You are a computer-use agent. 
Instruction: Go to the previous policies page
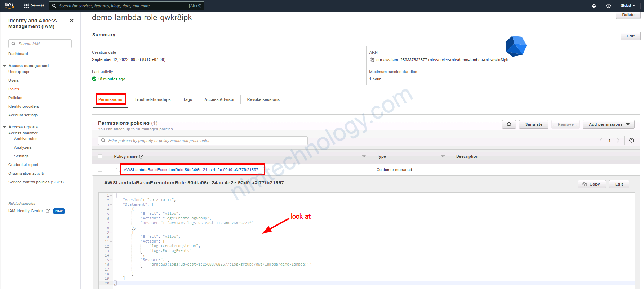tap(601, 141)
